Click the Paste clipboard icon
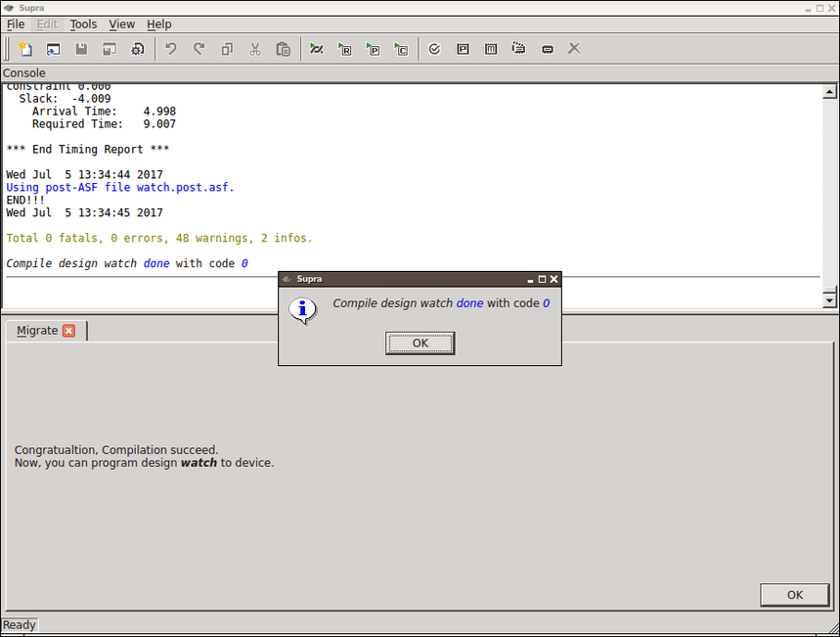Viewport: 840px width, 637px height. (284, 49)
